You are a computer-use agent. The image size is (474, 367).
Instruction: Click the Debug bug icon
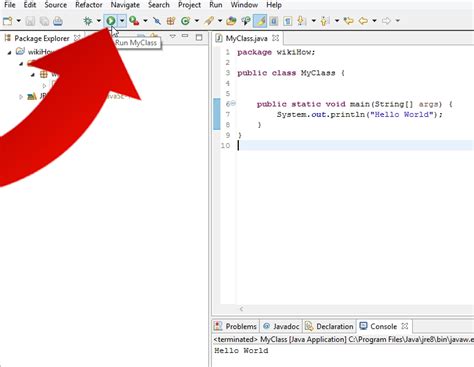pos(88,21)
